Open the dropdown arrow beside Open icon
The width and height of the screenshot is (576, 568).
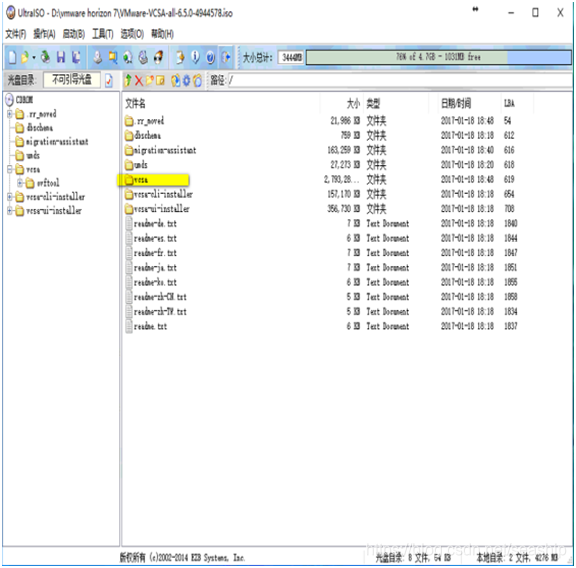point(34,58)
